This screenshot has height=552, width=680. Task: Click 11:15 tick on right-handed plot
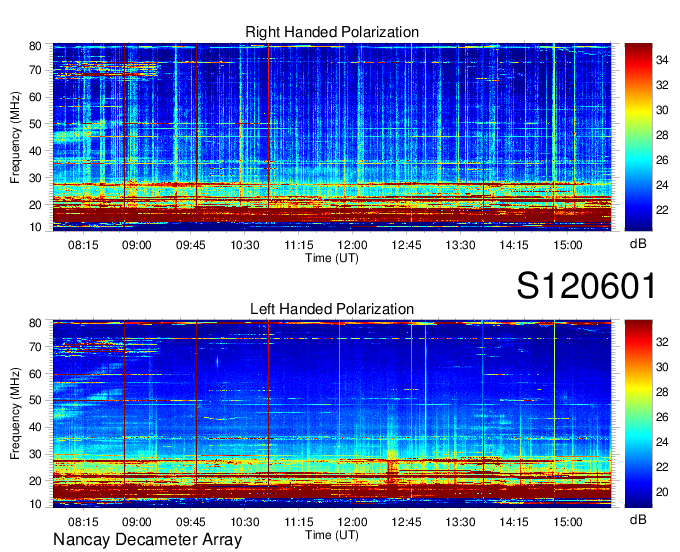click(298, 245)
